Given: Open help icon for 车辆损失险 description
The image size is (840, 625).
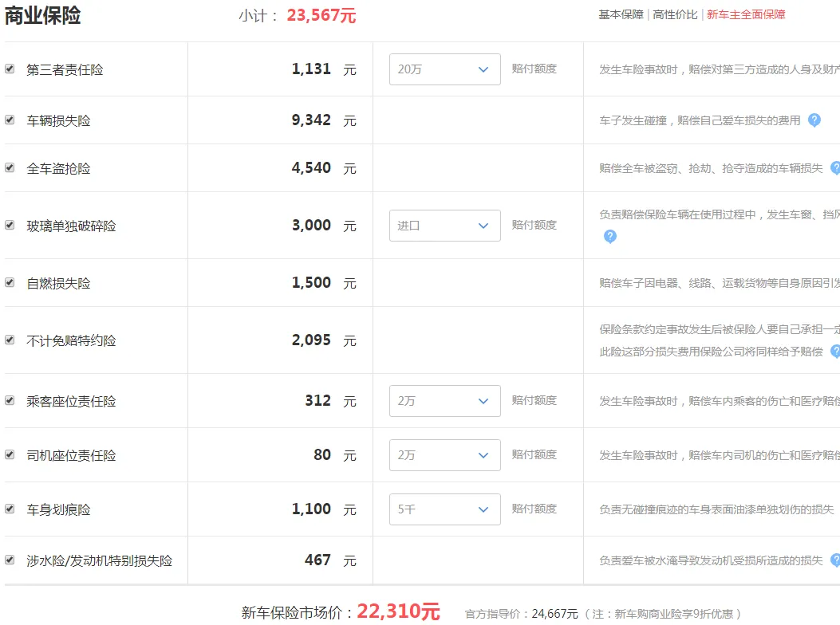Looking at the screenshot, I should (814, 120).
